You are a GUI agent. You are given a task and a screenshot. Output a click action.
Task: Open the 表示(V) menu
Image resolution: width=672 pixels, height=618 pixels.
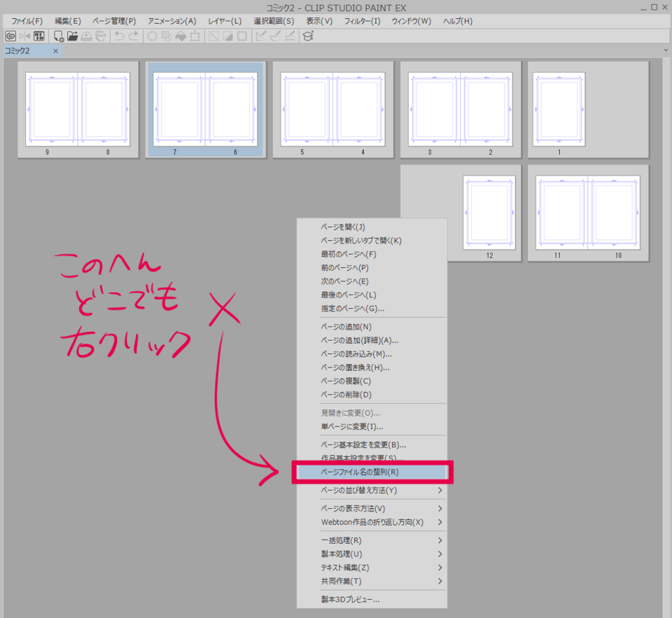319,21
